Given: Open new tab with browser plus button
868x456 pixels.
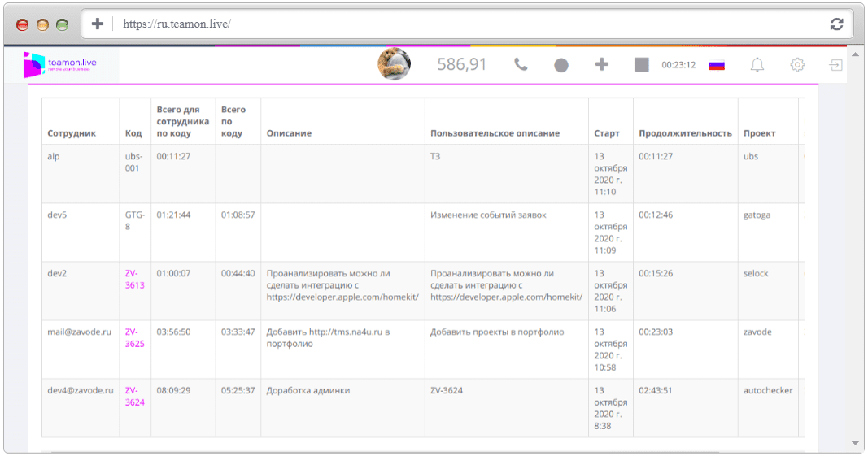Looking at the screenshot, I should (98, 24).
